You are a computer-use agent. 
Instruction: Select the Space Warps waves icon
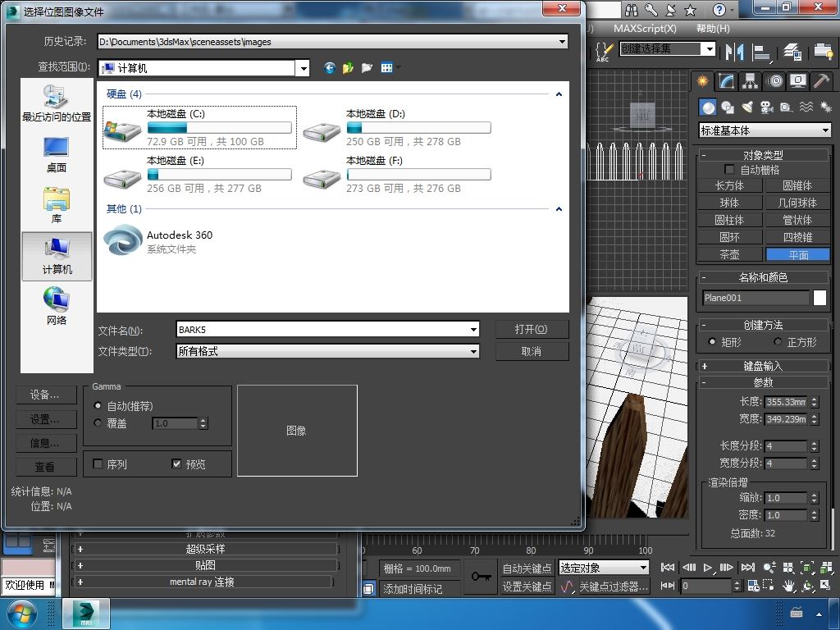click(806, 107)
